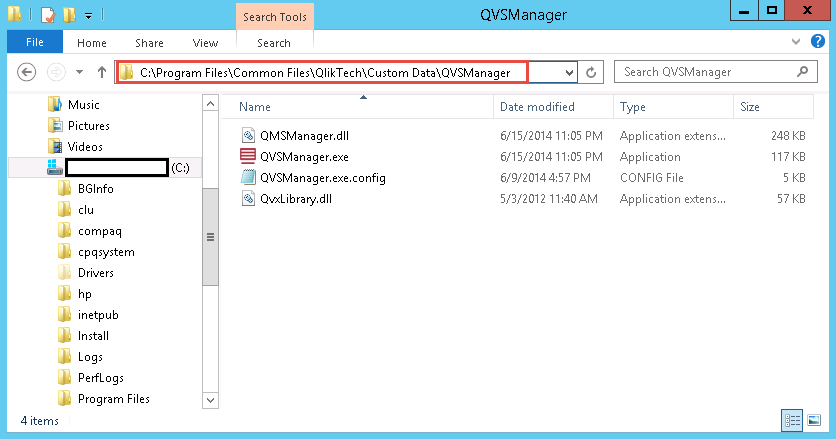Click the QvxLibrary.dll file icon

click(x=248, y=198)
